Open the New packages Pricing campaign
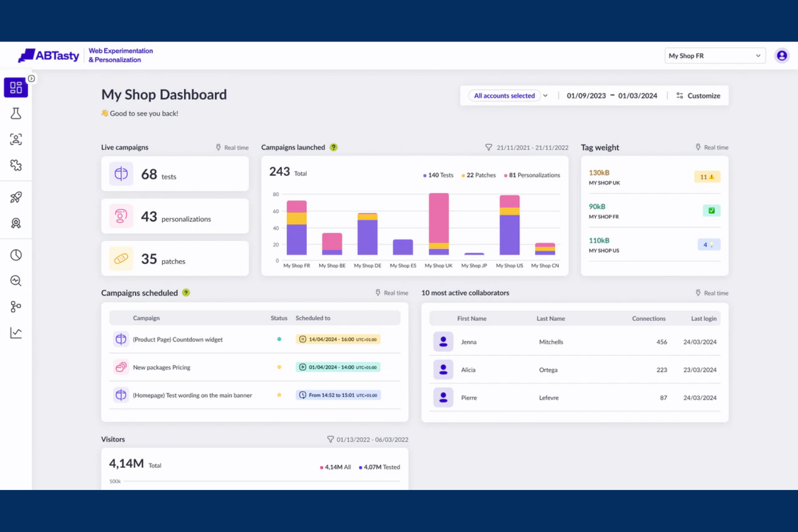Viewport: 798px width, 532px height. (x=162, y=368)
